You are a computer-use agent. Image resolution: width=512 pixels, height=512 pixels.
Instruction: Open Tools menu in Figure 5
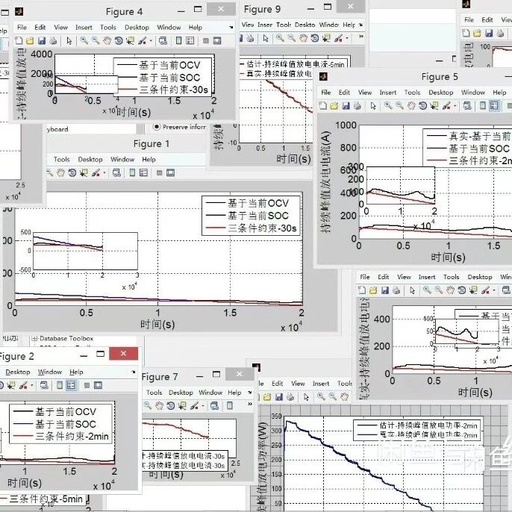(412, 92)
